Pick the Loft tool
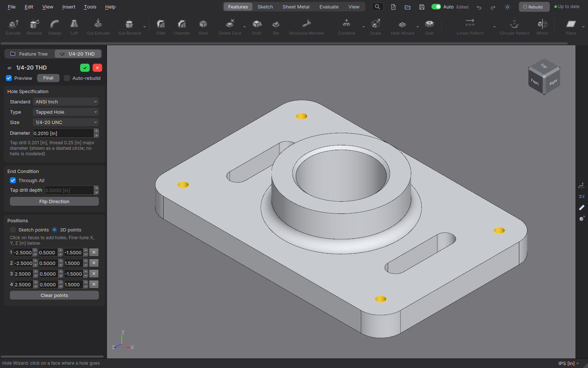Screen dimensions: 588x368 pyautogui.click(x=74, y=27)
